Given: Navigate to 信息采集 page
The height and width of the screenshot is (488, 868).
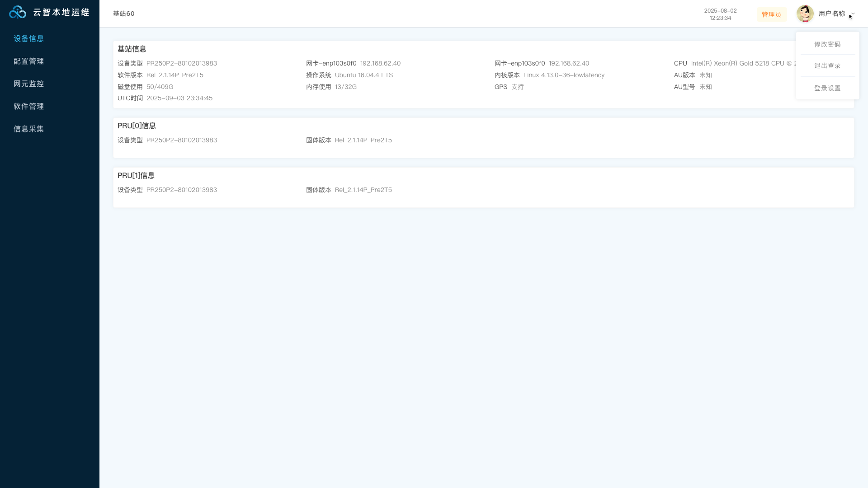Looking at the screenshot, I should click(x=29, y=129).
